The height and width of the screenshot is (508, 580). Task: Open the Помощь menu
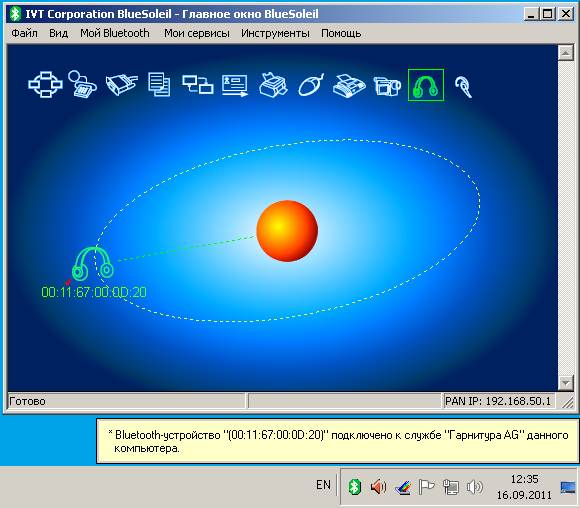[x=341, y=33]
